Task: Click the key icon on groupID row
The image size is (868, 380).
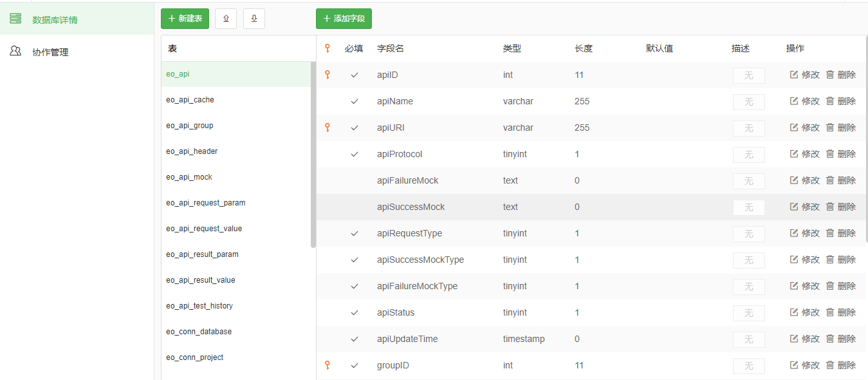Action: [x=328, y=365]
